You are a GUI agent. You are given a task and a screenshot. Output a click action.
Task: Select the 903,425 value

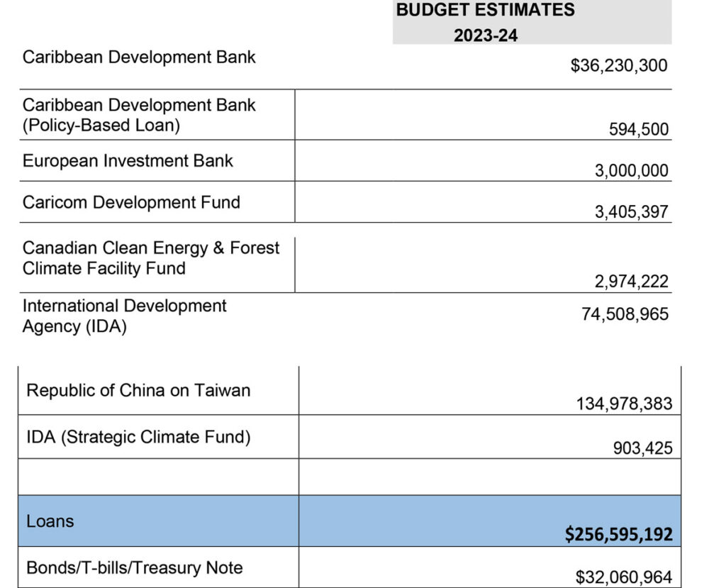pos(642,448)
